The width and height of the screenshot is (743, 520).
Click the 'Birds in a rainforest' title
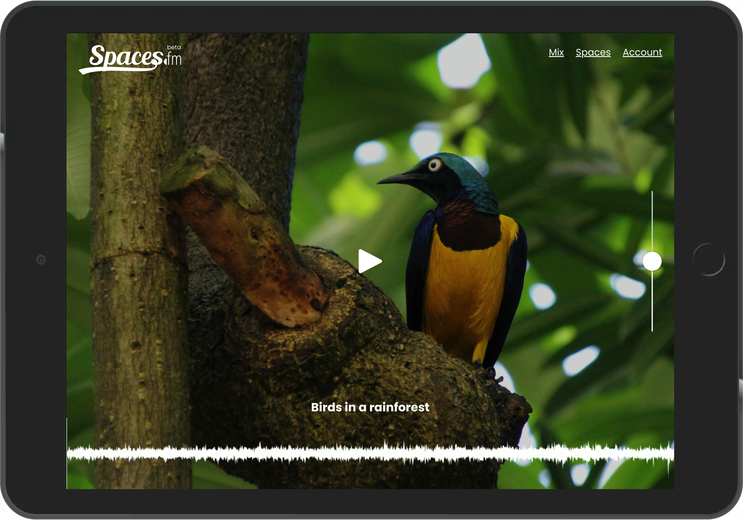click(x=370, y=407)
